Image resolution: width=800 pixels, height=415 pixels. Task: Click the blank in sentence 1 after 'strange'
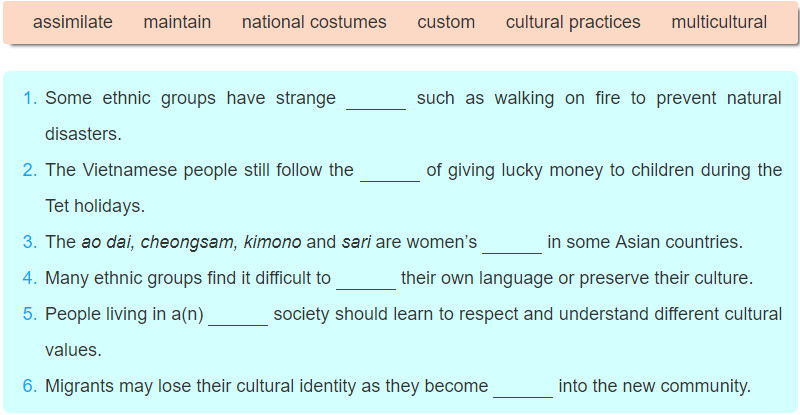pos(376,99)
